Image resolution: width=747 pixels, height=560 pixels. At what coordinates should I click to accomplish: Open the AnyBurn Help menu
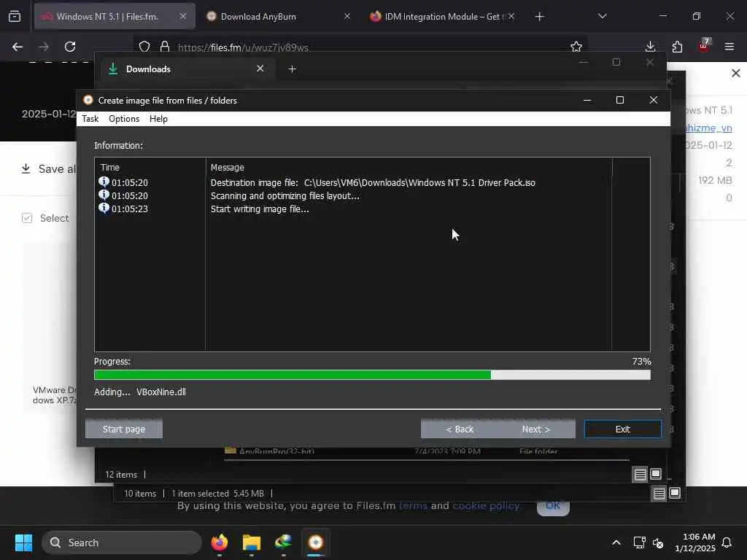click(x=158, y=119)
